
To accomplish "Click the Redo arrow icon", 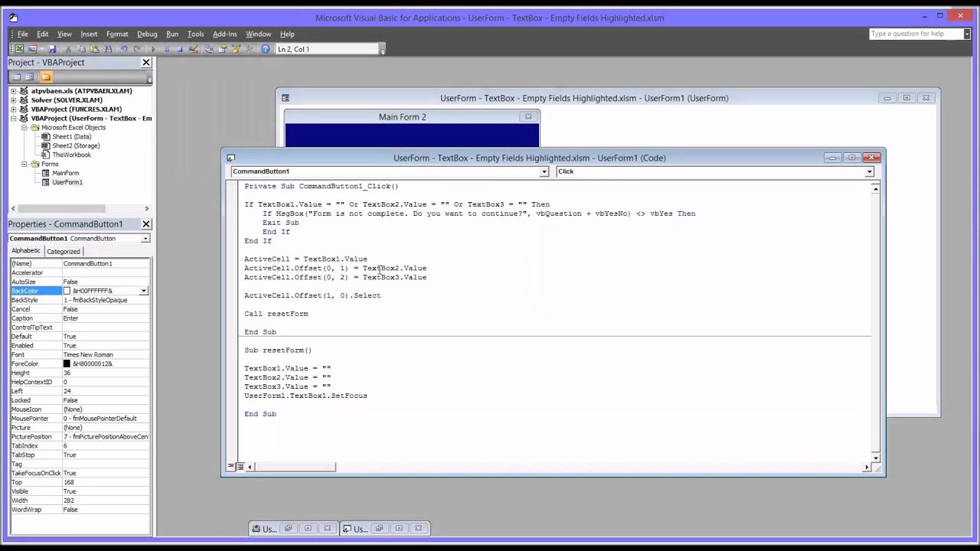I will [136, 49].
